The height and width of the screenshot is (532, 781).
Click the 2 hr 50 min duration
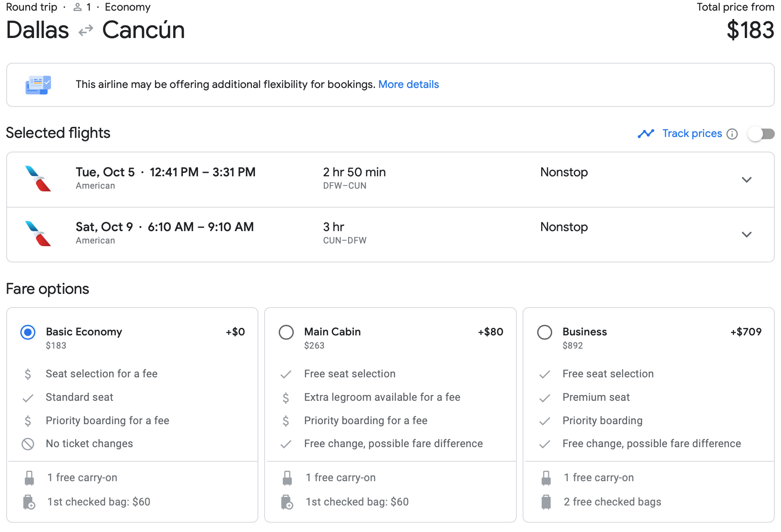[x=355, y=172]
